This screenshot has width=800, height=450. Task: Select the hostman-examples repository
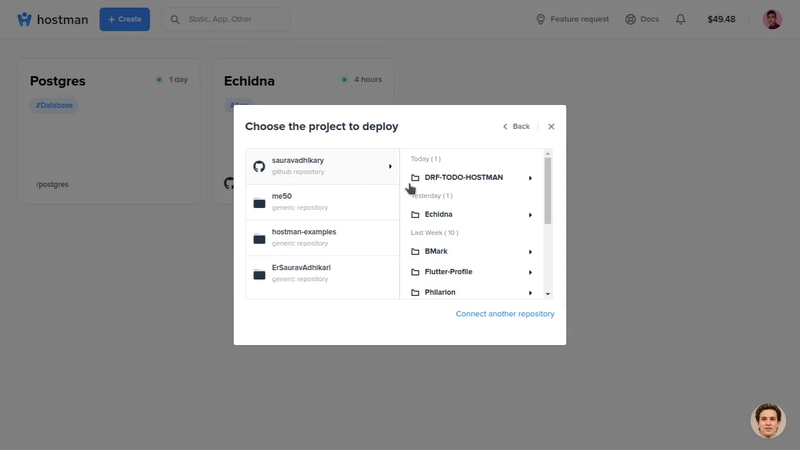(322, 238)
